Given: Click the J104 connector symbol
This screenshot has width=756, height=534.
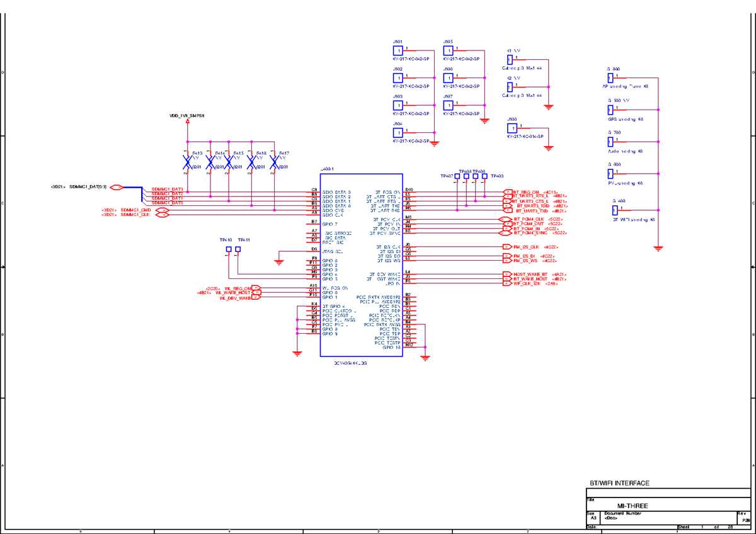Looking at the screenshot, I should tap(398, 132).
